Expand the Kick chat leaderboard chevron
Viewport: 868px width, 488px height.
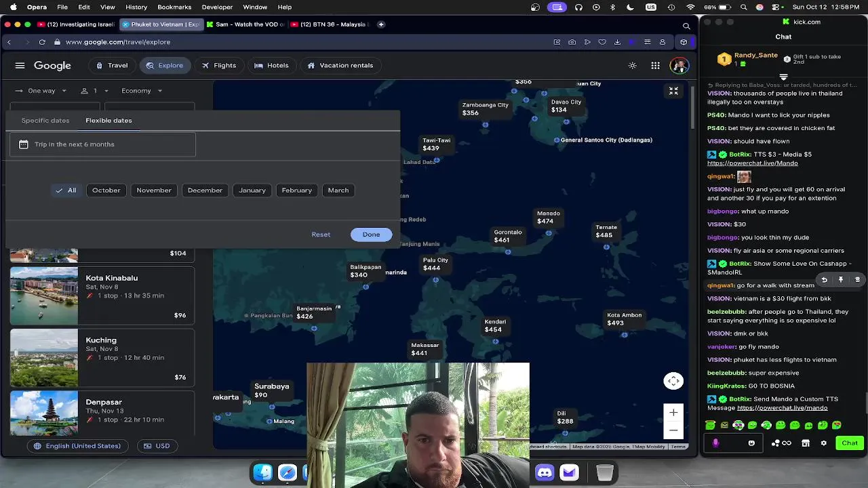tap(783, 77)
